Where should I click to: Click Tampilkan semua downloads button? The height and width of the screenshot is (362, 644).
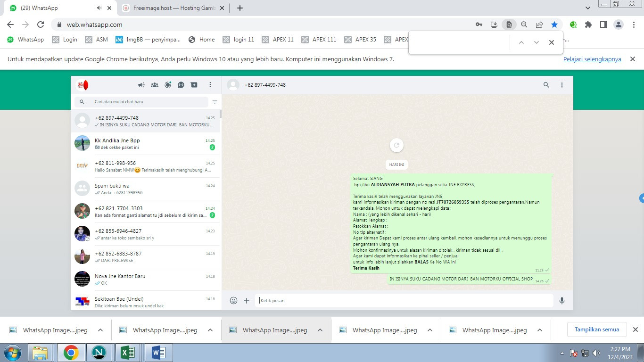coord(597,329)
